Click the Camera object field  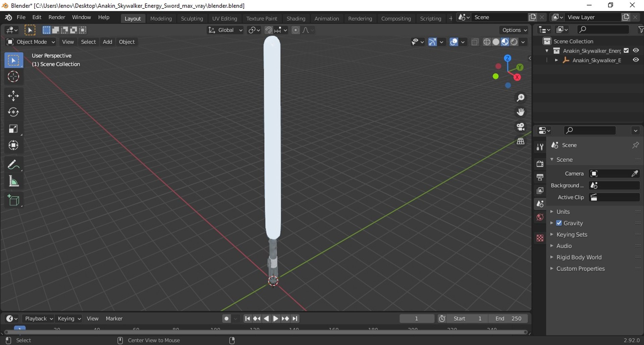614,174
